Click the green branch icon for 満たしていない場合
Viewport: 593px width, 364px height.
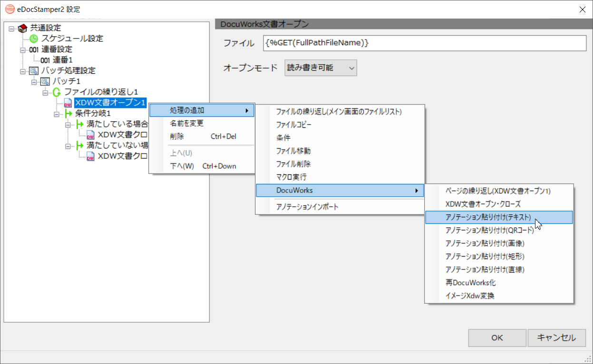tap(79, 145)
